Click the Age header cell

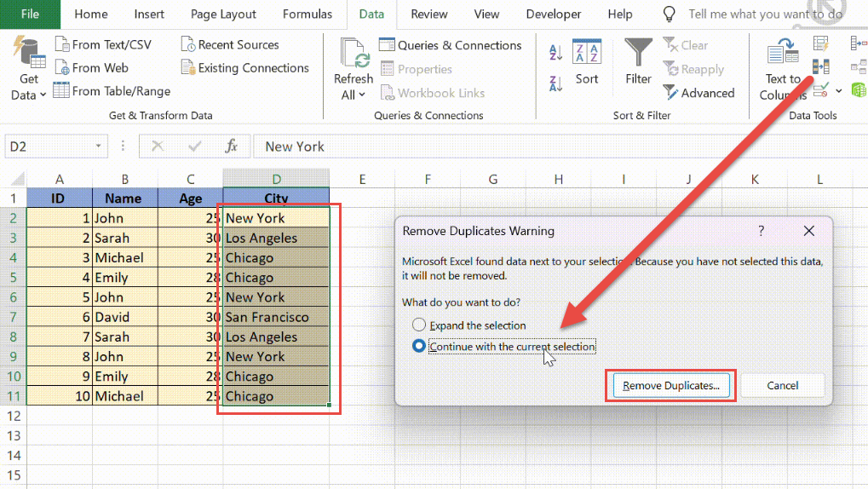191,198
